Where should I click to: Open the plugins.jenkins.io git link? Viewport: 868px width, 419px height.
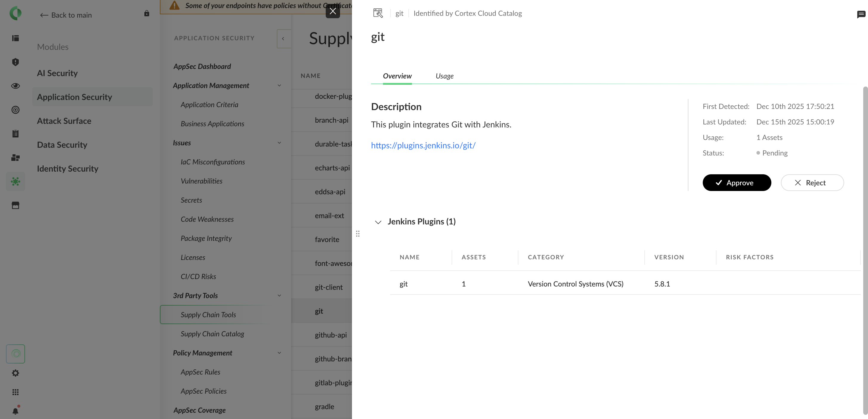coord(423,145)
